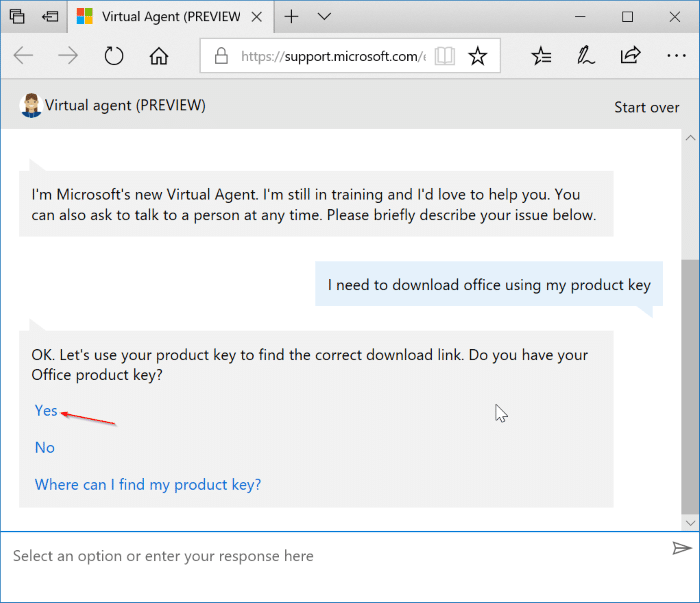Enable reading view book icon

coord(445,56)
